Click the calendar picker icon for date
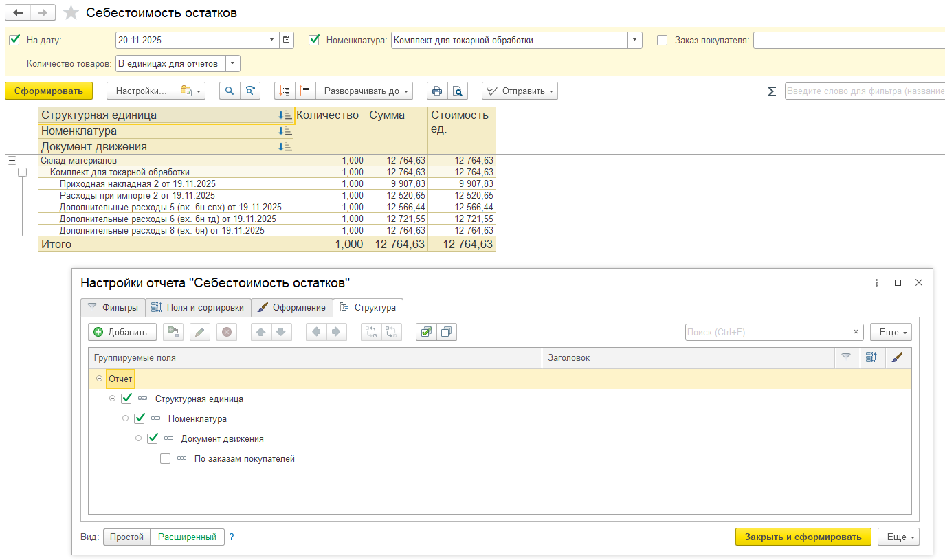 point(287,40)
